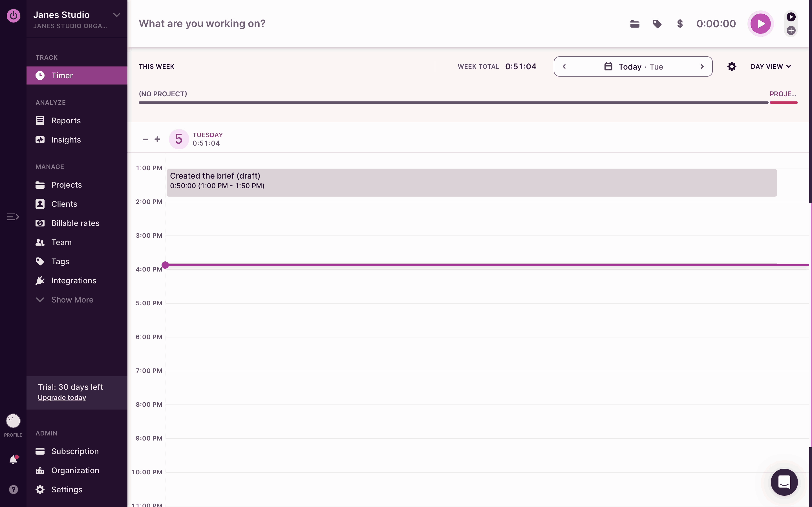This screenshot has width=812, height=507.
Task: Open calendar settings gear icon
Action: [731, 66]
